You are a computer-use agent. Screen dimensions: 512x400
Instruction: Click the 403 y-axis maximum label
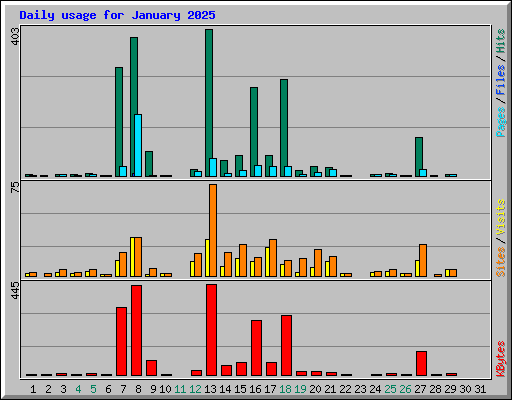(15, 36)
